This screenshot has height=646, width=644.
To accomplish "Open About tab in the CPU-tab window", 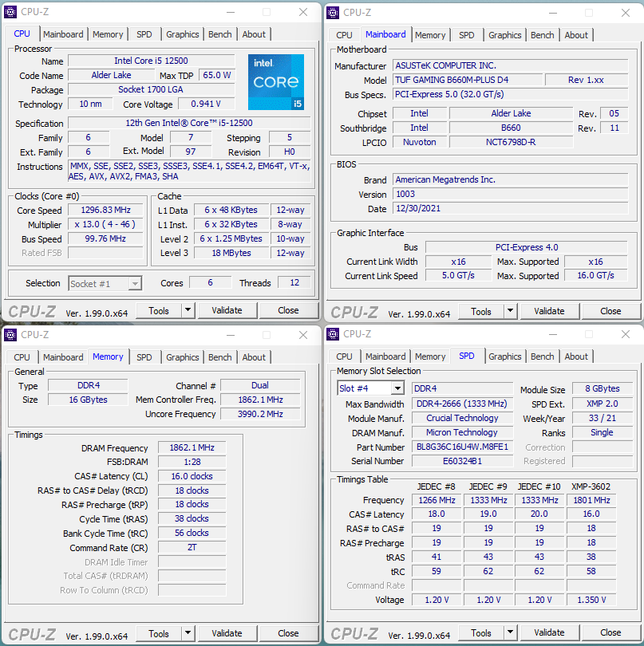I will tap(254, 34).
